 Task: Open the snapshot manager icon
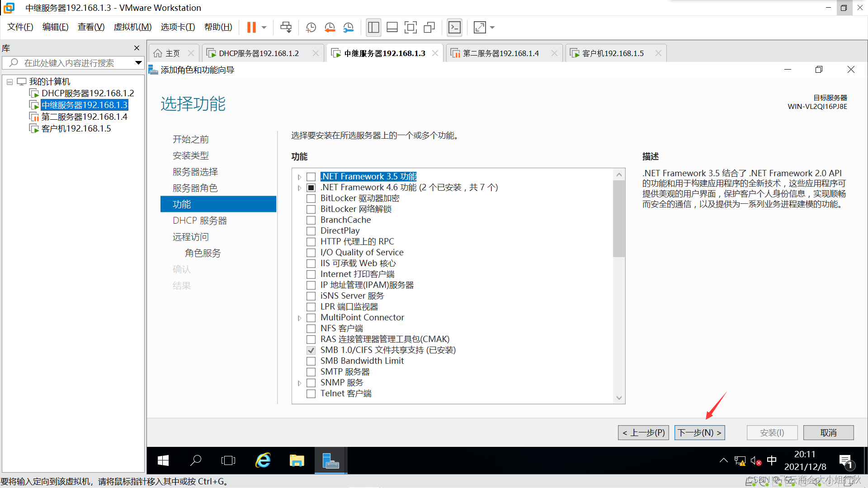[348, 28]
